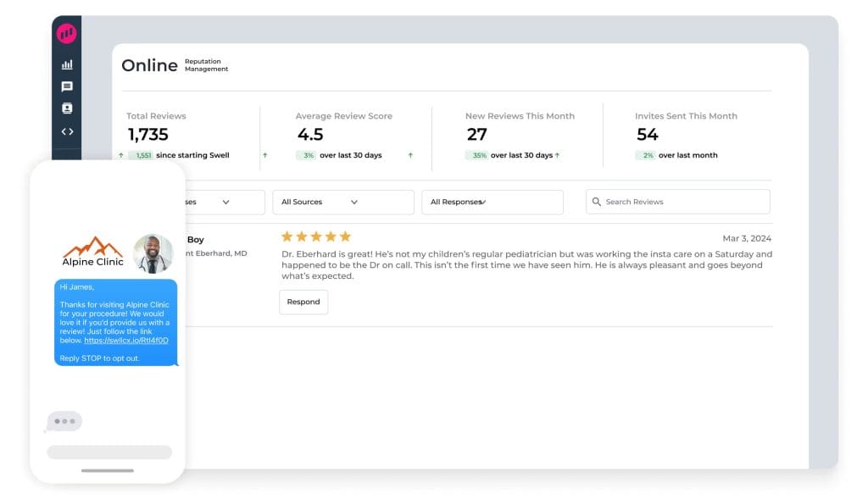Open the bar chart analytics icon
Image resolution: width=868 pixels, height=500 pixels.
67,64
